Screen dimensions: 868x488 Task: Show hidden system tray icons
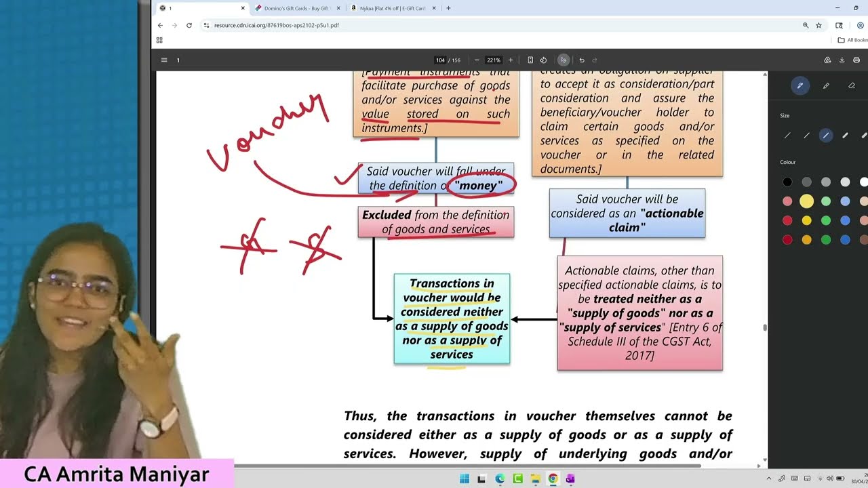tap(769, 479)
